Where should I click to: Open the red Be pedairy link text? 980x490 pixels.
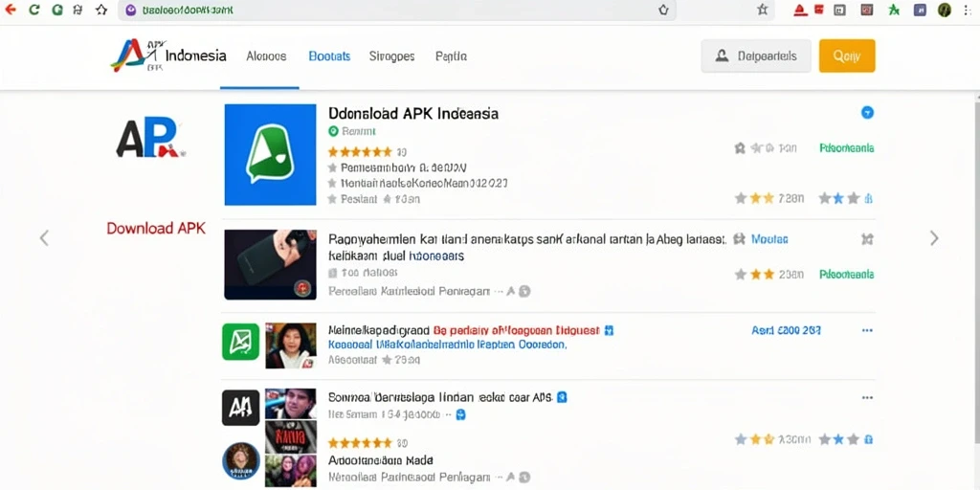(x=516, y=330)
